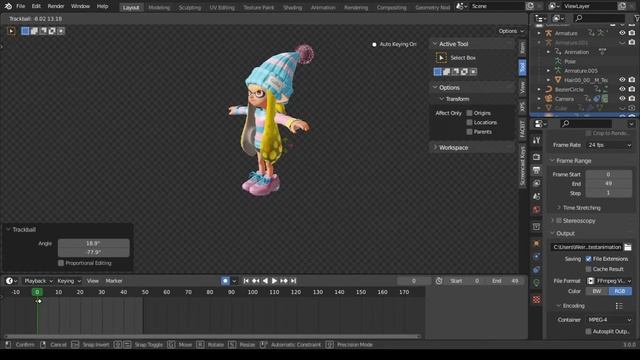Enable Autosplit Output checkbox

(588, 331)
